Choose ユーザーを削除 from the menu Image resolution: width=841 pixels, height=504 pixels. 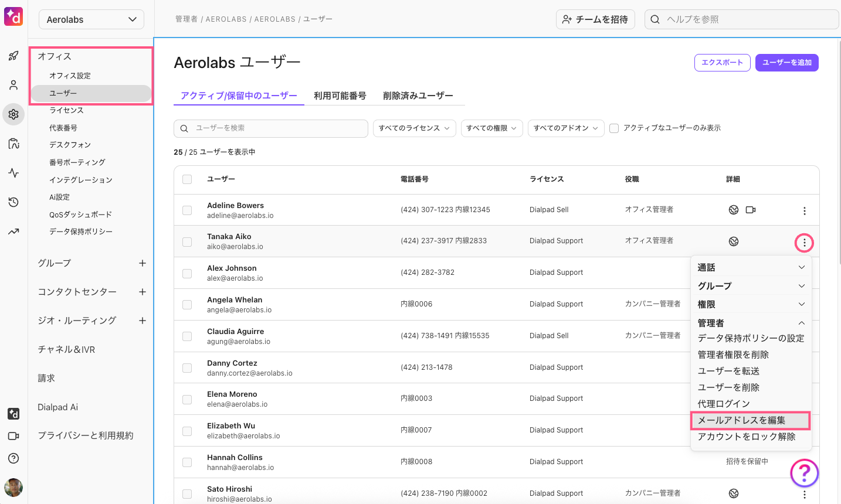click(x=728, y=387)
